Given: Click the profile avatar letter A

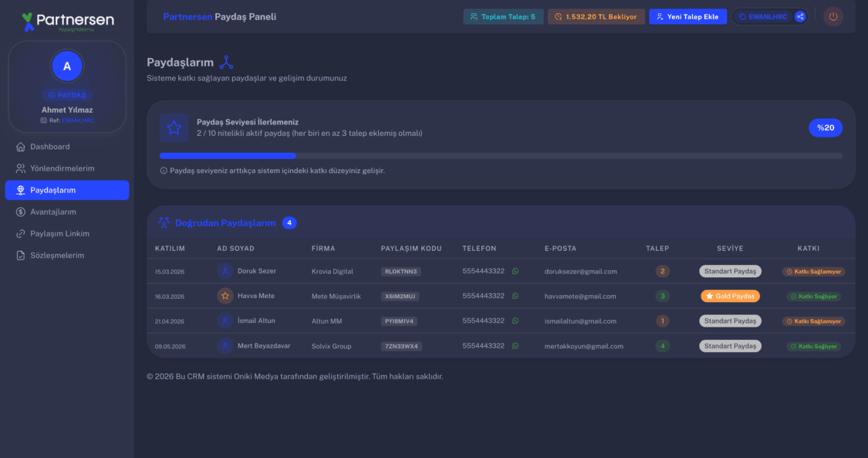Looking at the screenshot, I should pyautogui.click(x=67, y=66).
